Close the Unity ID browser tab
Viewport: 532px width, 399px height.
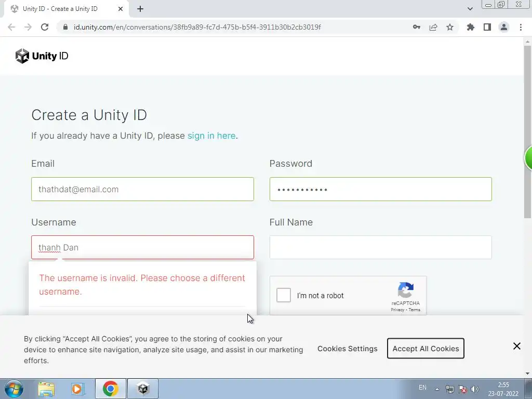(121, 9)
